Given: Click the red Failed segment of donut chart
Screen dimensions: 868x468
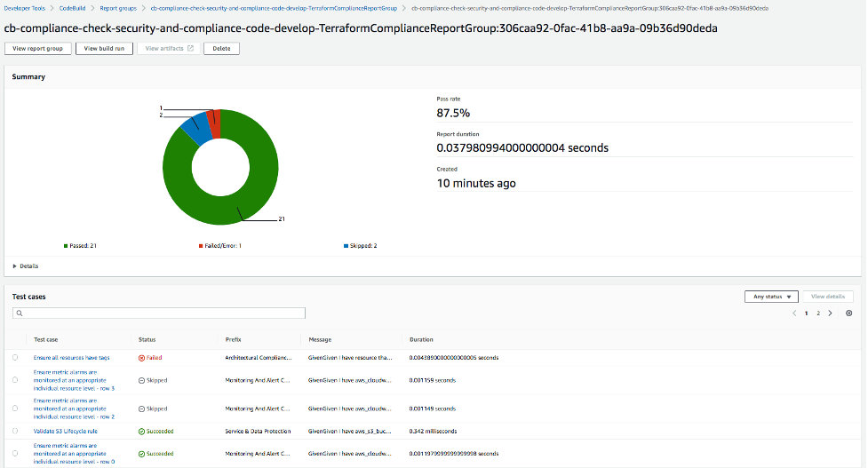Looking at the screenshot, I should (215, 123).
